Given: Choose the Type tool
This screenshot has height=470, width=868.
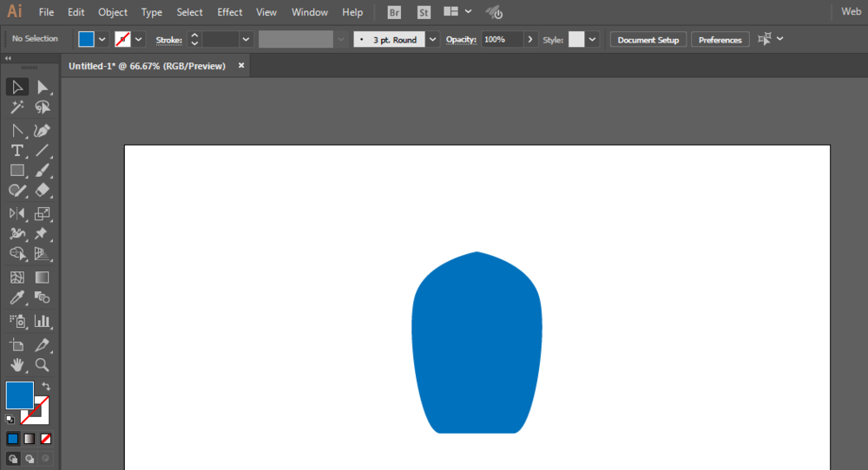Looking at the screenshot, I should click(x=17, y=150).
